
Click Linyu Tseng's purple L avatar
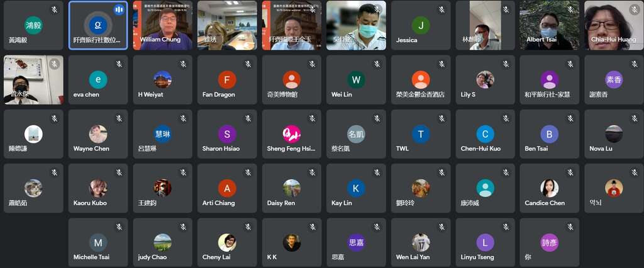coord(485,242)
